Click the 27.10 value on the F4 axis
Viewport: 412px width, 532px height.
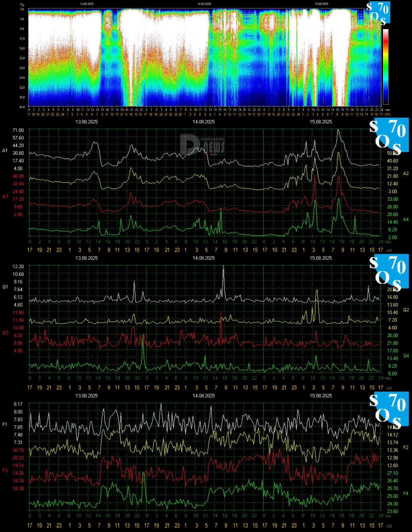(393, 473)
